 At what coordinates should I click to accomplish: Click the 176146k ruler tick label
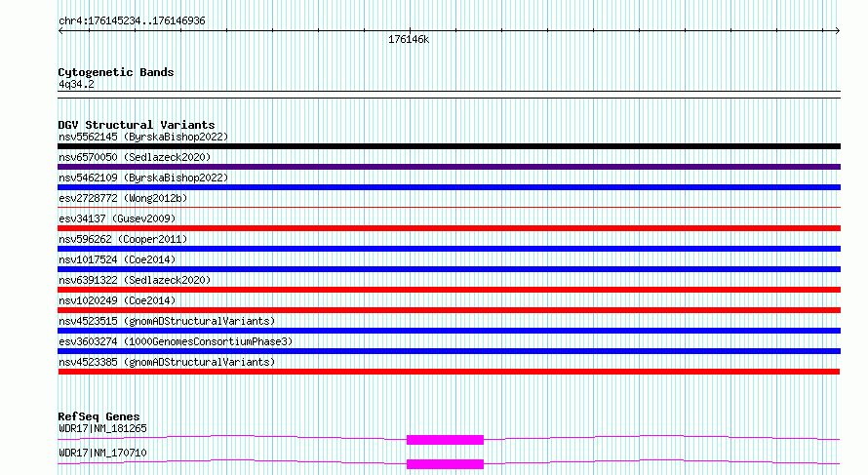[409, 40]
